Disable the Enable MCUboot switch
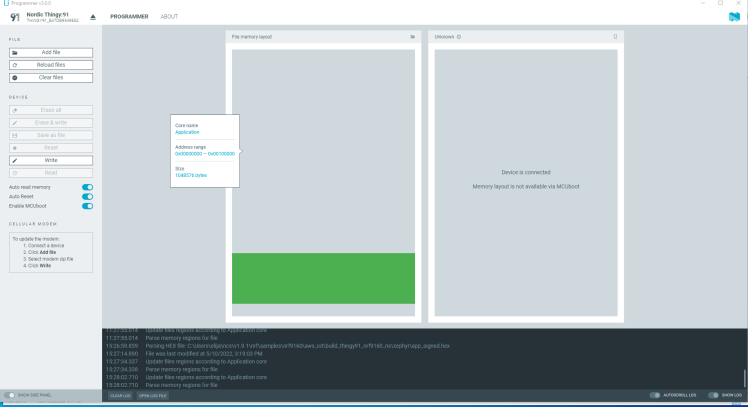 point(87,206)
